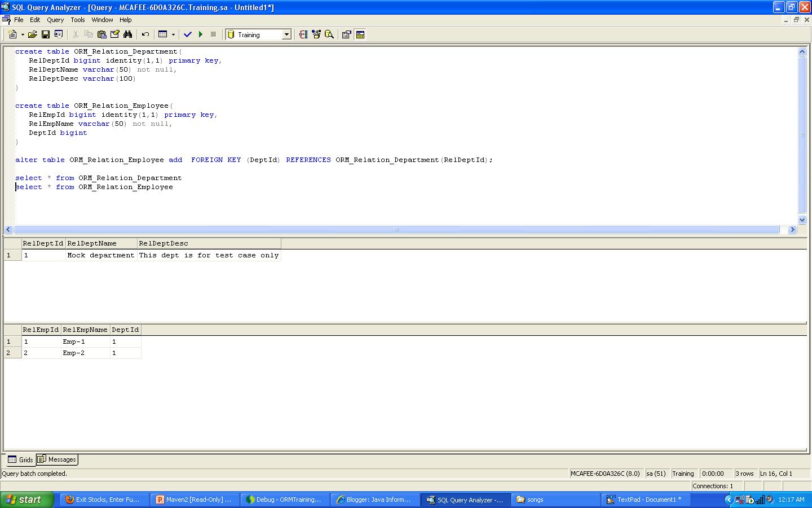This screenshot has height=508, width=812.
Task: Click the Save Query floppy disk icon
Action: (46, 34)
